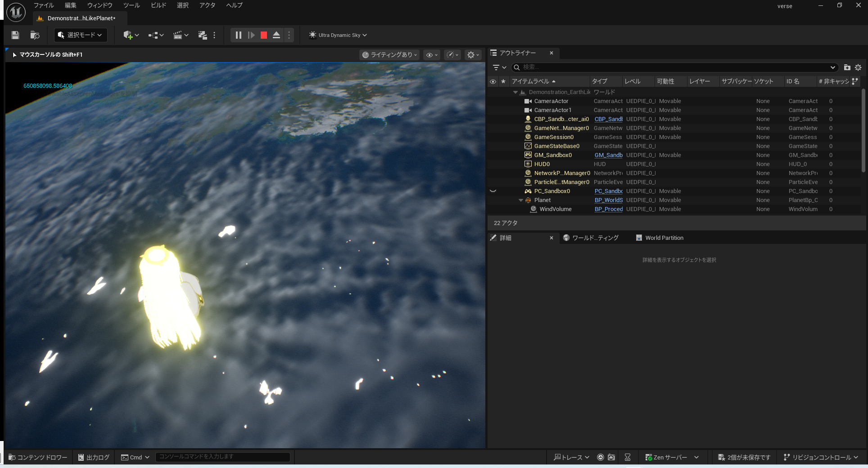Open the ビルド menu

(x=158, y=5)
